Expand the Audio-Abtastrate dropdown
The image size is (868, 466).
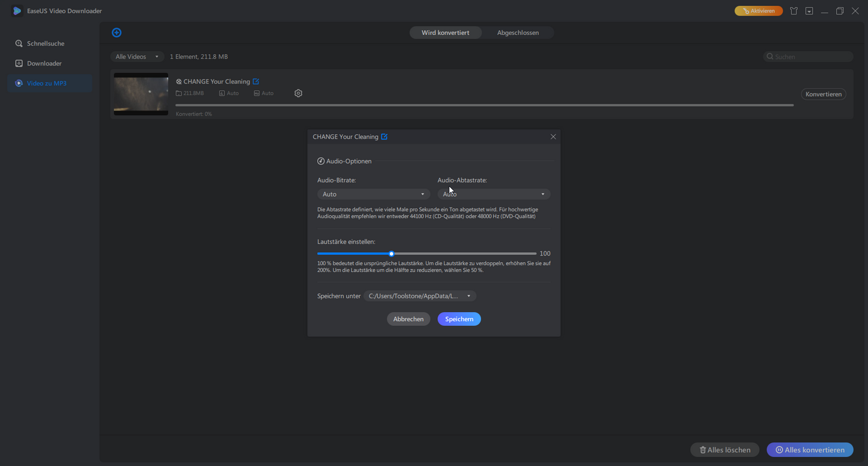(x=494, y=194)
